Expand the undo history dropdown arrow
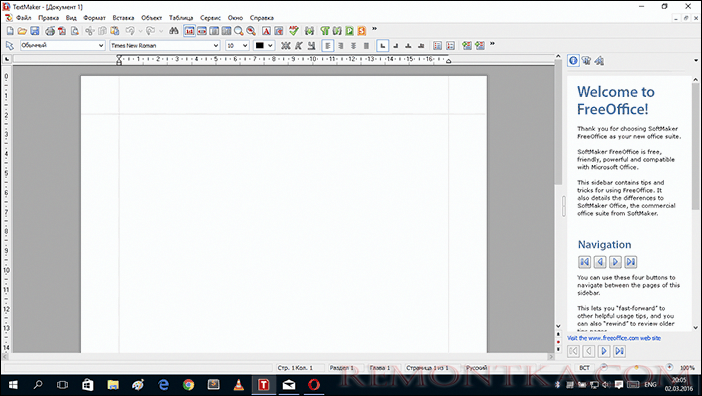This screenshot has width=702, height=396. pyautogui.click(x=140, y=30)
